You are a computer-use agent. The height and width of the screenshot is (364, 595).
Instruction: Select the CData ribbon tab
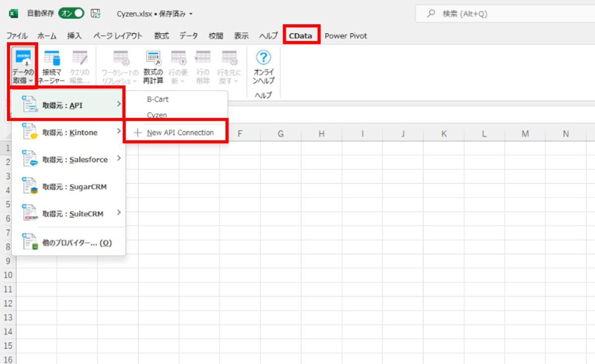coord(301,36)
